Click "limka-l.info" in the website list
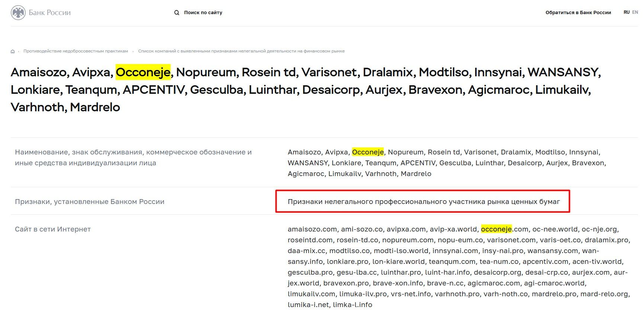This screenshot has height=316, width=644. 352,305
